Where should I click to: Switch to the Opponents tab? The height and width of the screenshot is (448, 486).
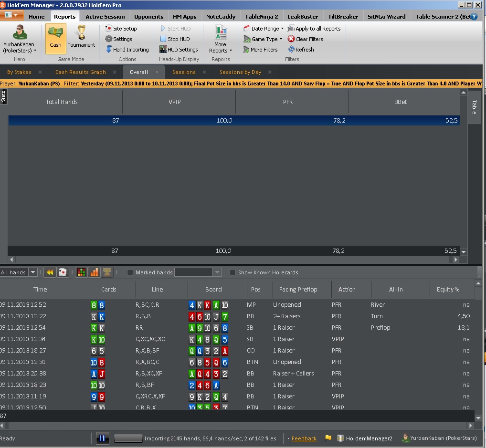149,17
